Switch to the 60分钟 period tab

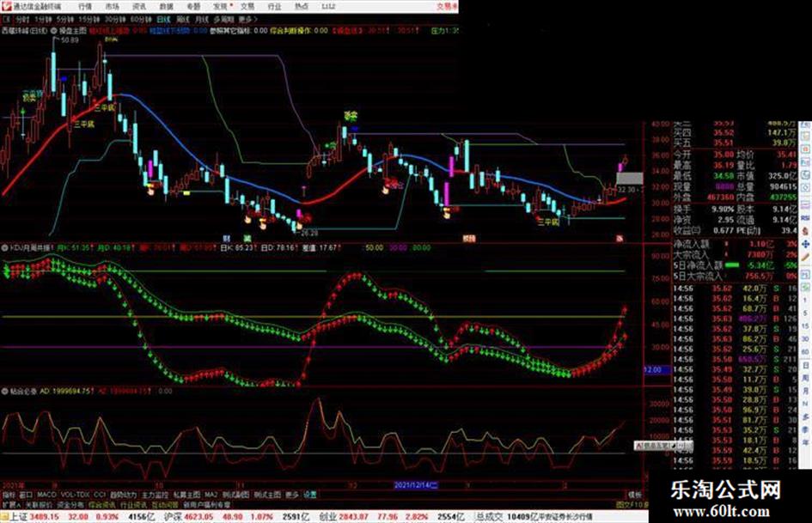coord(140,19)
